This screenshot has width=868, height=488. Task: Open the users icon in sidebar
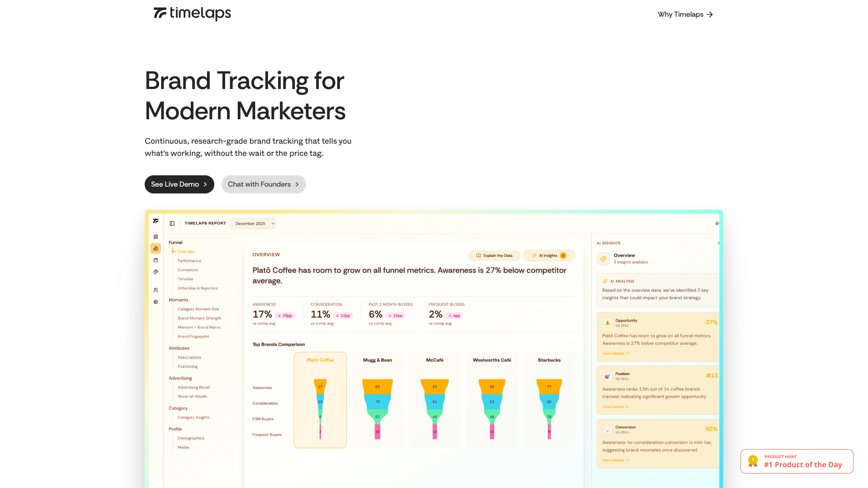click(156, 290)
